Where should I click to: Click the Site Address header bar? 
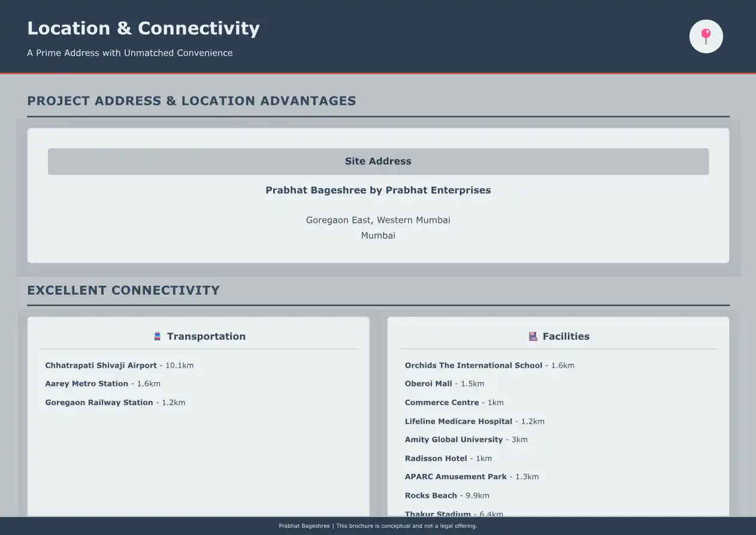378,162
